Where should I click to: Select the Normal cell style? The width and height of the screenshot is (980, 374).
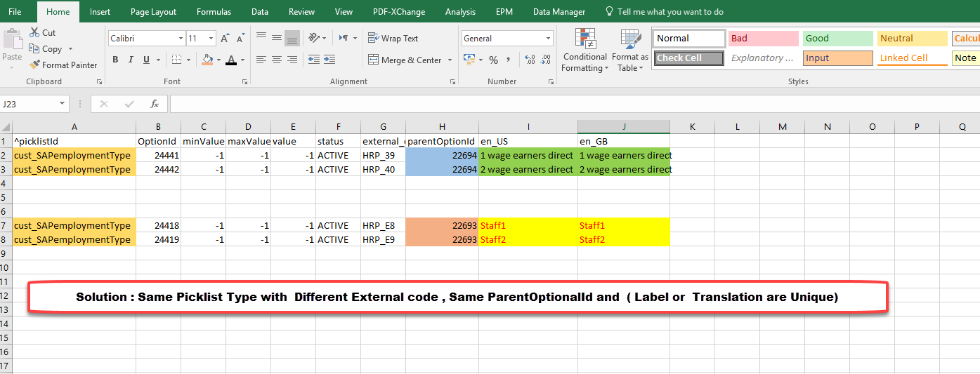[690, 39]
